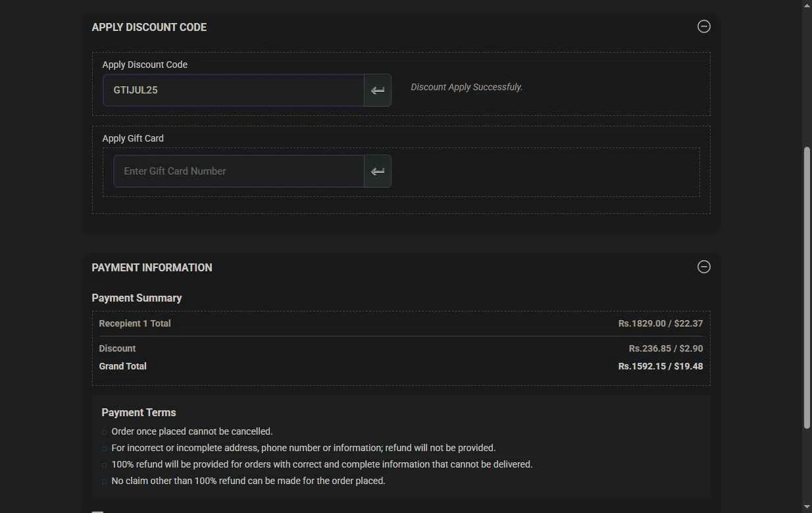The height and width of the screenshot is (513, 812).
Task: Click the discount code input field
Action: [x=234, y=90]
